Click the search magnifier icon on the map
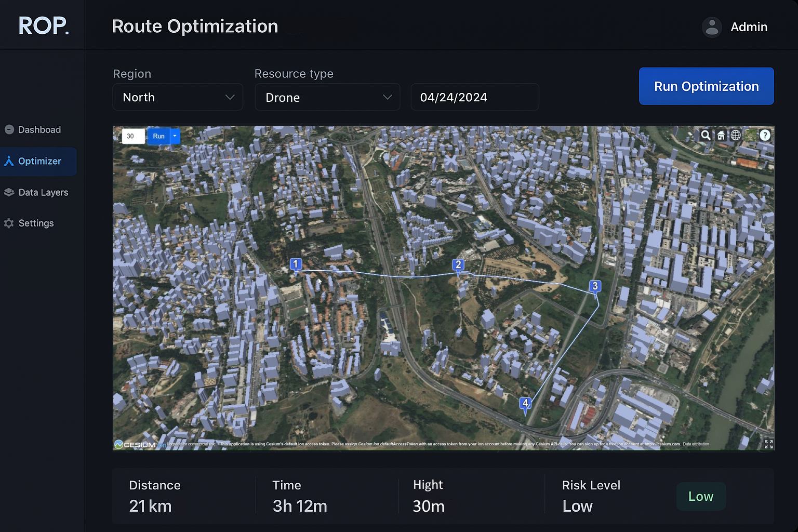Screen dimensions: 798x532 (x=706, y=135)
